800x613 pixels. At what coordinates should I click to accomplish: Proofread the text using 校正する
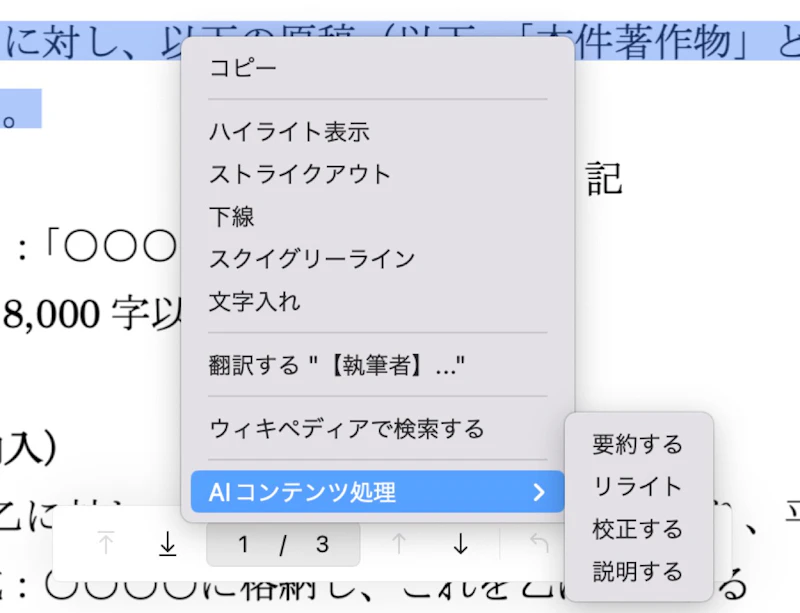638,529
